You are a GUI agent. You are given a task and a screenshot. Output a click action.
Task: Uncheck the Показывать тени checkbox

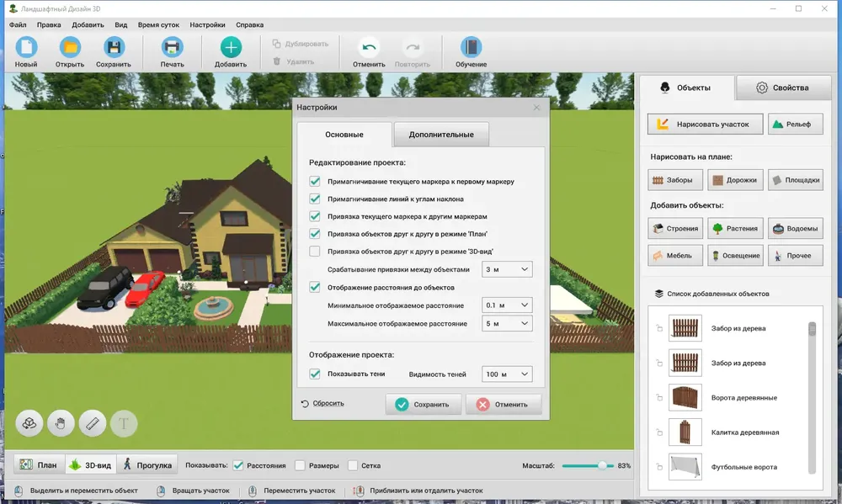pos(315,374)
